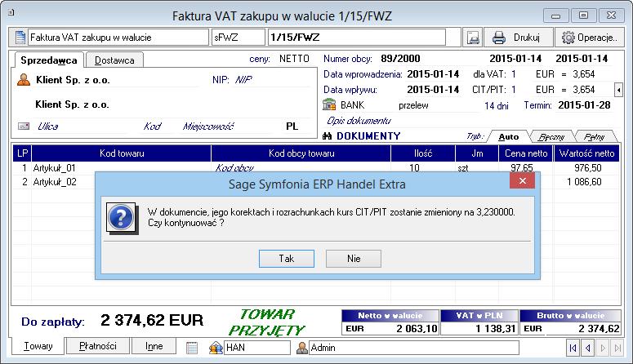Click the Kod obcy towaru column header

tap(301, 153)
